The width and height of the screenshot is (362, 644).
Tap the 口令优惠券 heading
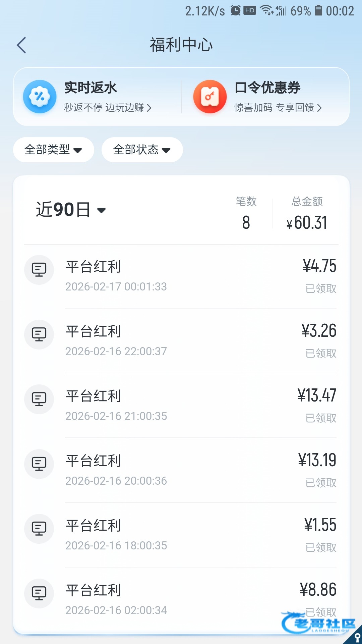[x=267, y=88]
